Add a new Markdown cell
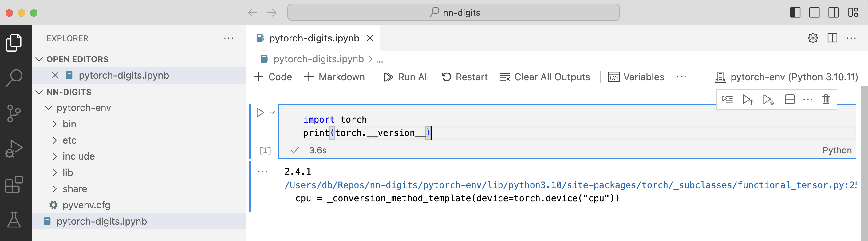868x241 pixels. point(334,77)
